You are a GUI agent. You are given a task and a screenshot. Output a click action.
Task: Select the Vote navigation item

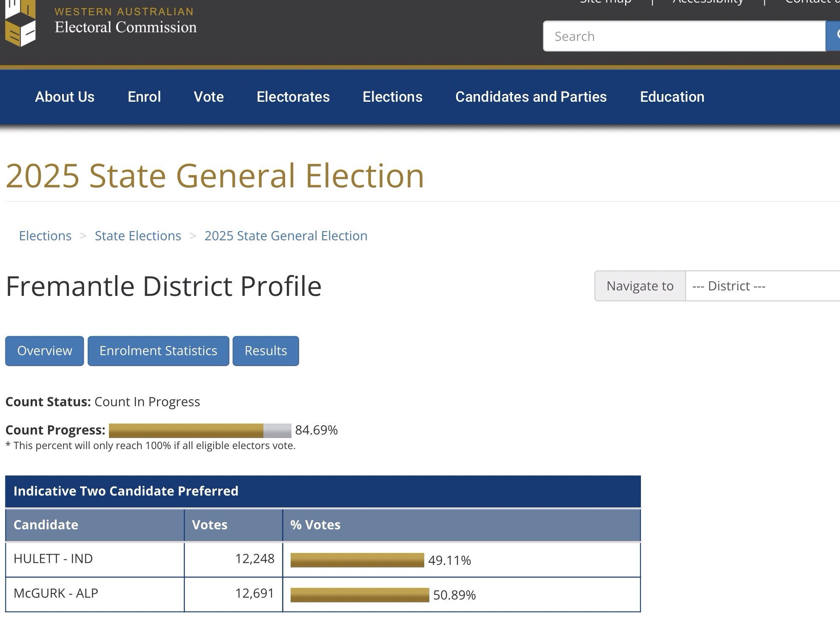pos(209,97)
